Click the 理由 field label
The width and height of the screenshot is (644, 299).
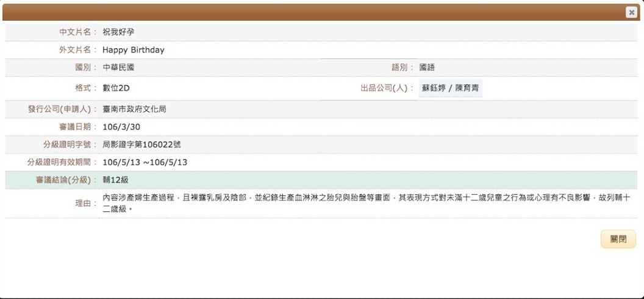85,203
